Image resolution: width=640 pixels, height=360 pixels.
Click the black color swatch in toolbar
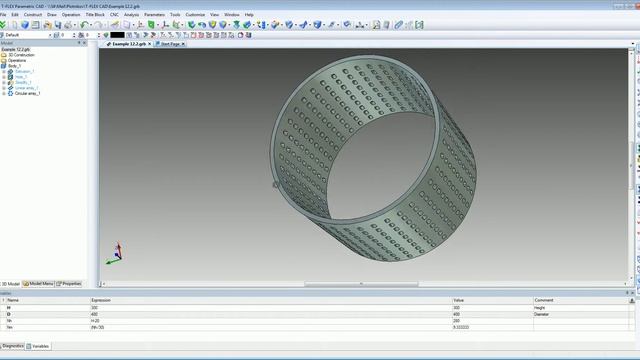point(117,35)
